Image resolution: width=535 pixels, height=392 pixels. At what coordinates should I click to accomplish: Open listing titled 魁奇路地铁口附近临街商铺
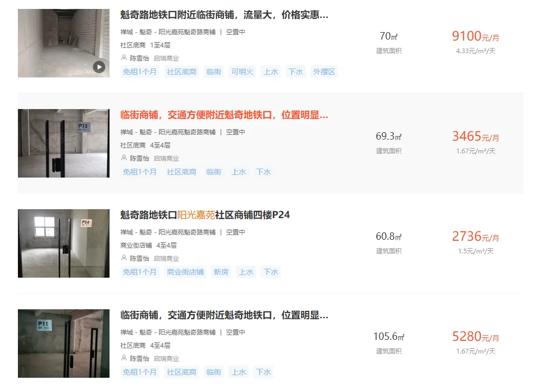point(224,15)
